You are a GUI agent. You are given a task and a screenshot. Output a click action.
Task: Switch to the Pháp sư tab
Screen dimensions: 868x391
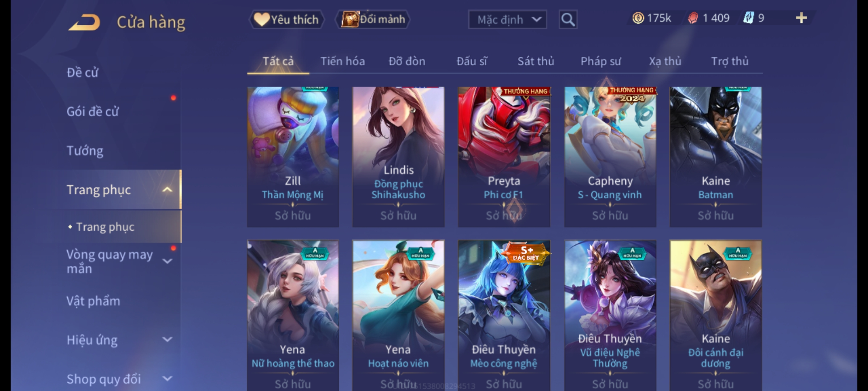[x=601, y=62]
